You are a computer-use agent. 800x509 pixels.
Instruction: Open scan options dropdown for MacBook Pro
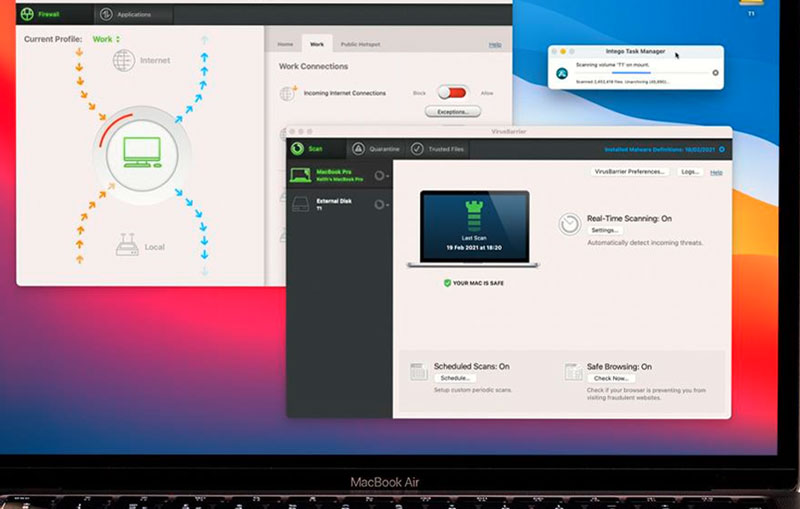(x=381, y=175)
